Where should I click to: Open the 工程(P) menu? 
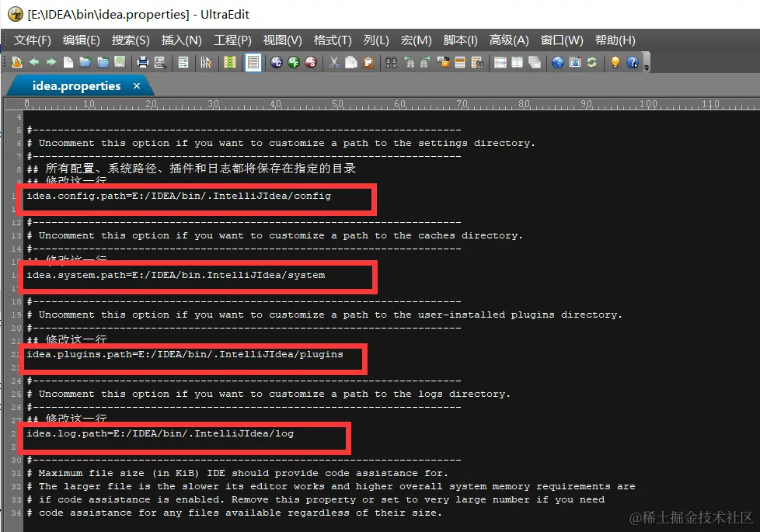tap(232, 40)
